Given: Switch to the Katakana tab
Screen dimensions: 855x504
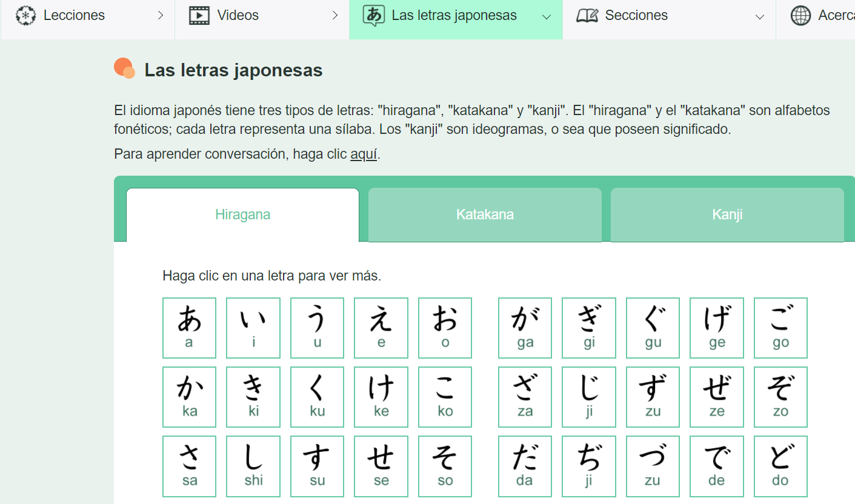Looking at the screenshot, I should click(485, 214).
